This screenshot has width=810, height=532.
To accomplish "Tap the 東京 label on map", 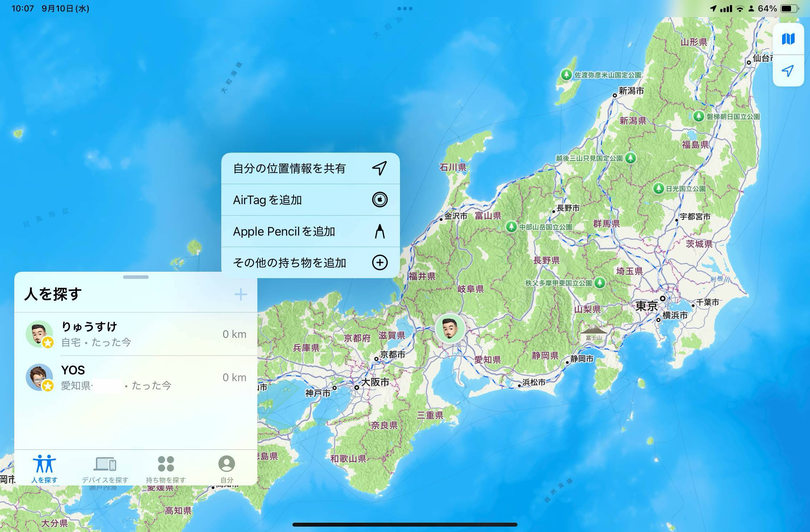I will (x=646, y=306).
